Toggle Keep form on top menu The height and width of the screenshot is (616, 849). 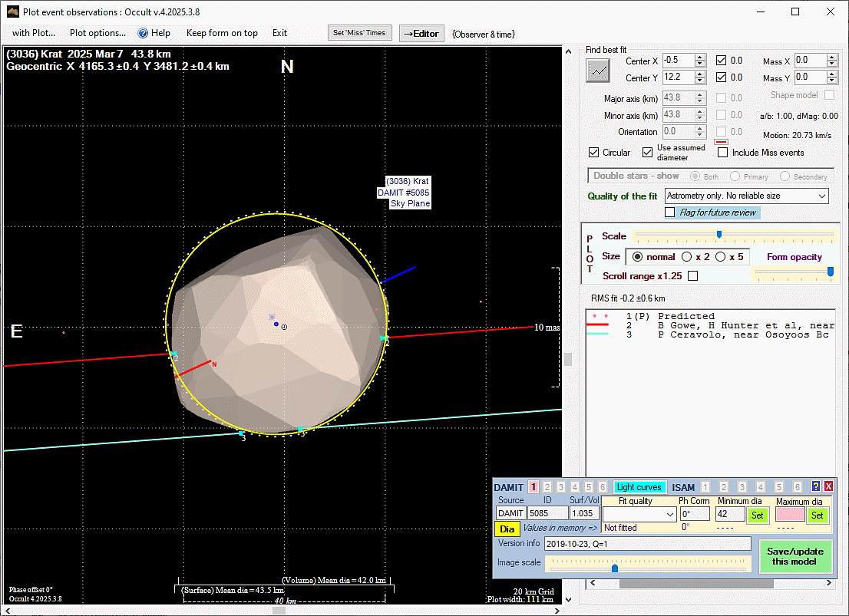[x=222, y=33]
